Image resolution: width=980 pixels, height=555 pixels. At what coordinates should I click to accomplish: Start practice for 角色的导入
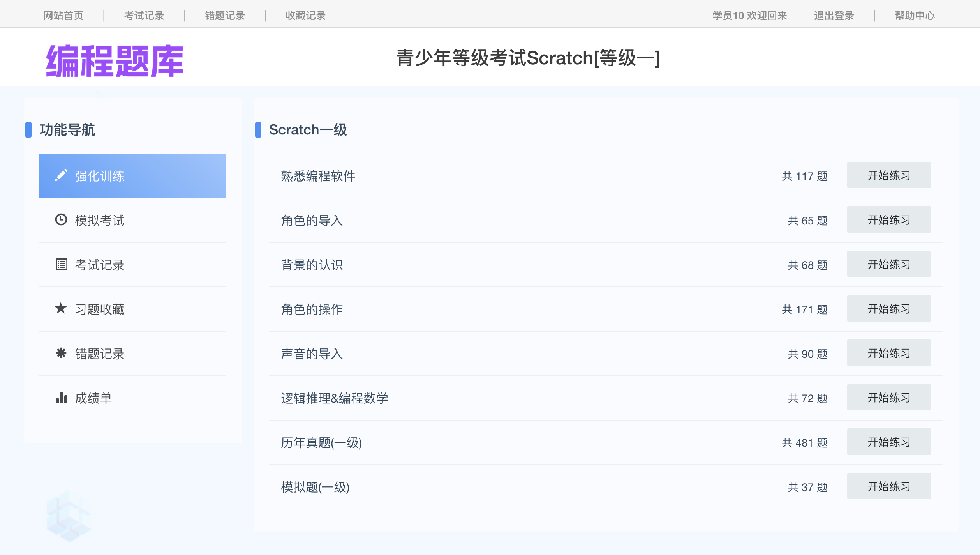tap(889, 220)
